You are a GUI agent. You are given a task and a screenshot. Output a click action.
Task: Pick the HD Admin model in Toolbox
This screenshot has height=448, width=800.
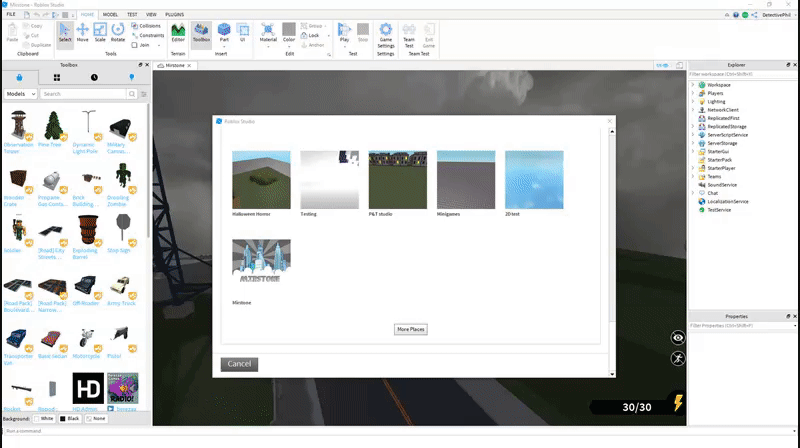[88, 389]
